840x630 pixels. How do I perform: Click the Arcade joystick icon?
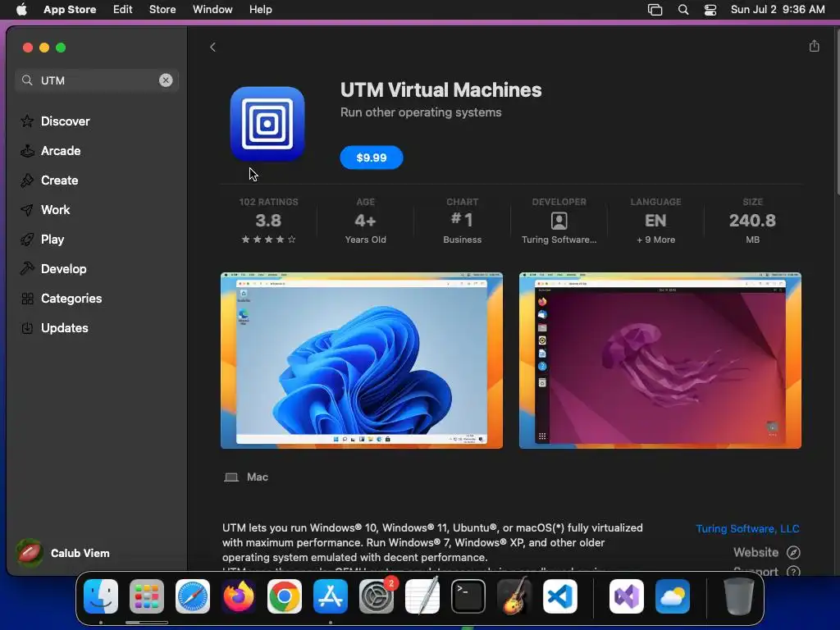coord(27,151)
